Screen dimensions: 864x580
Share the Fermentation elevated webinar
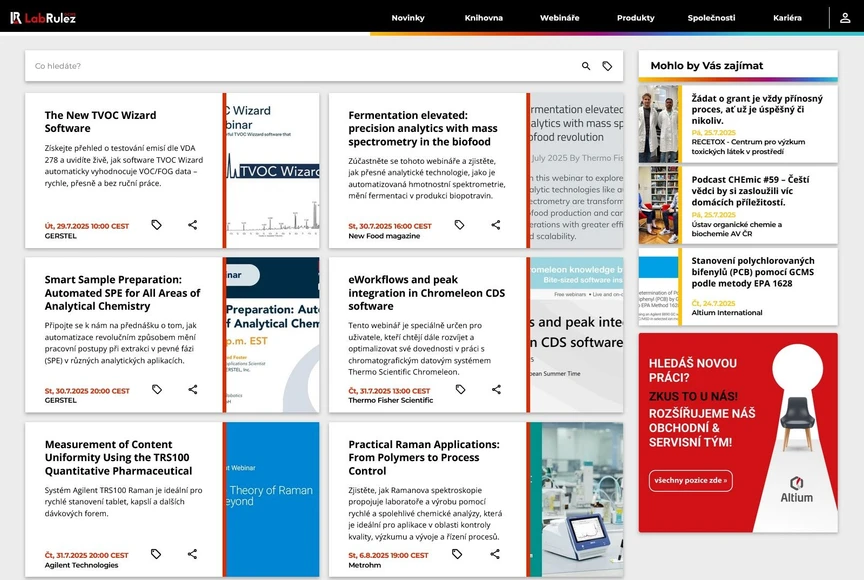(495, 225)
